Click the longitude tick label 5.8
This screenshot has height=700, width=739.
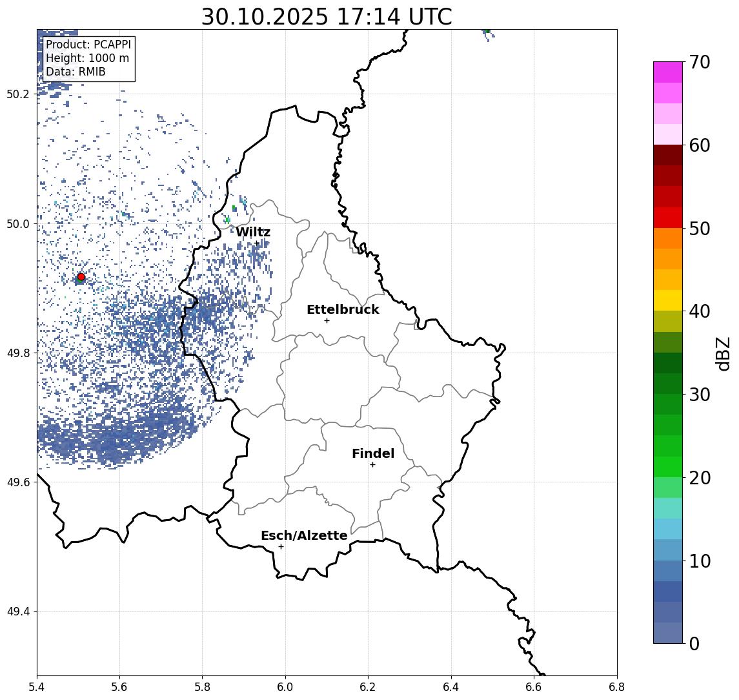point(202,687)
